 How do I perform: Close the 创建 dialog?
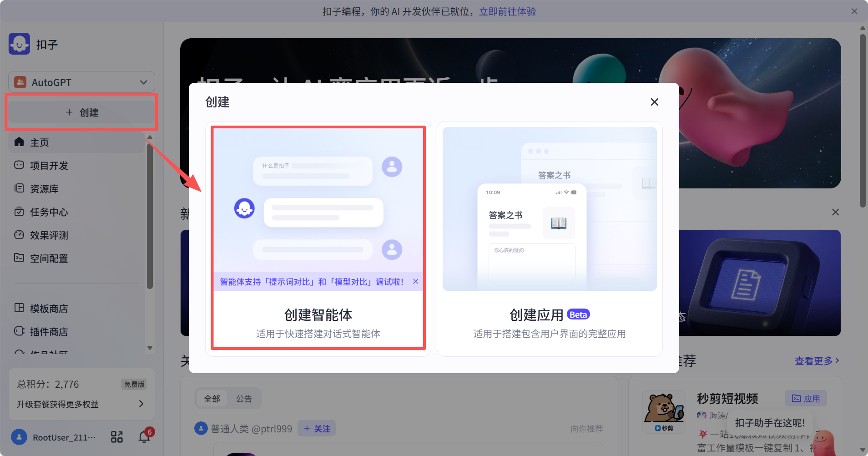[655, 102]
